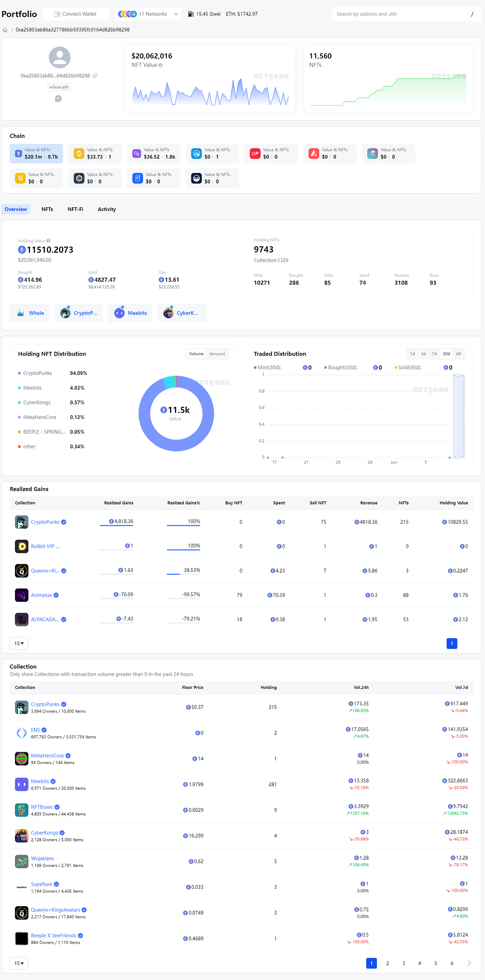Open NFTBoxes collection logo
This screenshot has width=485, height=980.
tap(22, 810)
